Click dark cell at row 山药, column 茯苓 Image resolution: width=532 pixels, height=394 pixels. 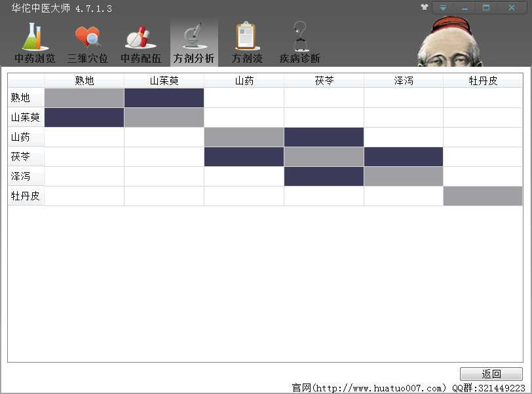(324, 137)
